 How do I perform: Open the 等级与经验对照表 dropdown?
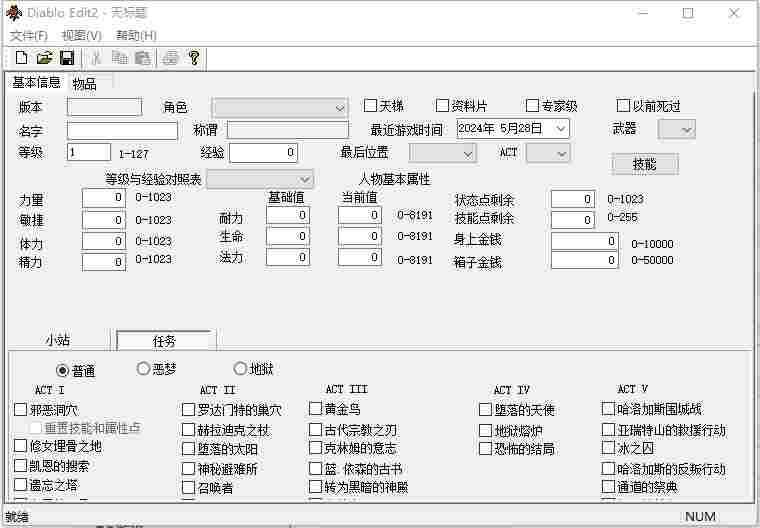coord(260,179)
